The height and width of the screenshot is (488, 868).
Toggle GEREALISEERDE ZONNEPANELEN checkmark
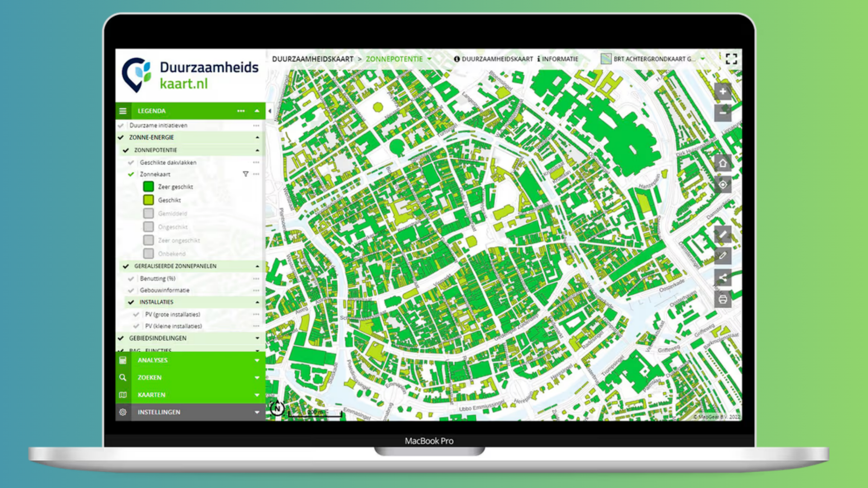126,266
